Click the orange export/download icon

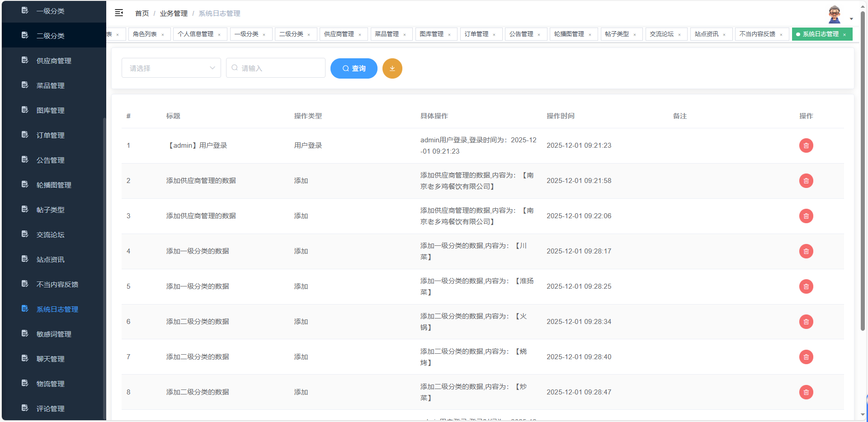pyautogui.click(x=392, y=68)
